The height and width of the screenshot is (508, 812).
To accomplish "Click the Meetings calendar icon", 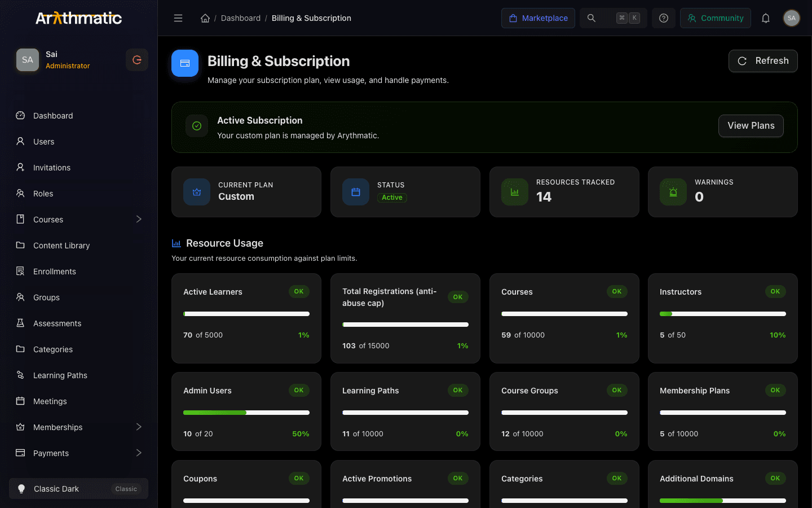I will click(x=20, y=401).
